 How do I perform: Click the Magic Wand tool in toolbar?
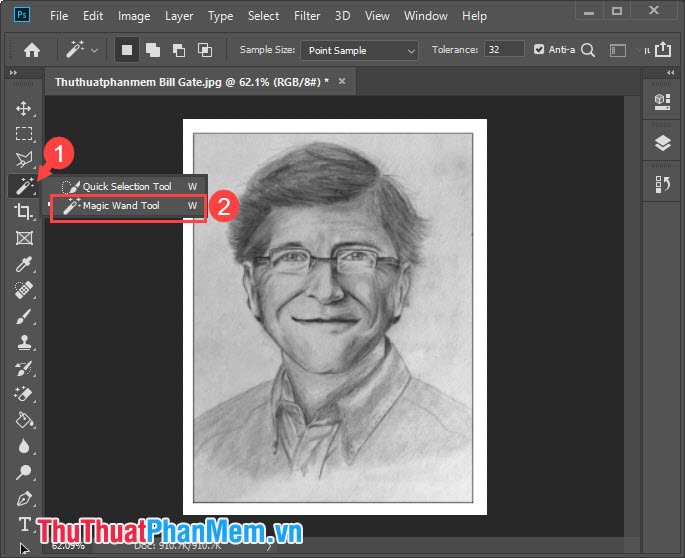pos(24,186)
